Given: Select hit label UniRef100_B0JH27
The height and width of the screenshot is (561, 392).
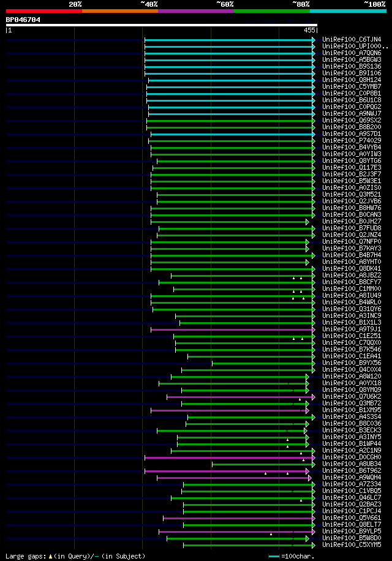Looking at the screenshot, I should pos(352,222).
